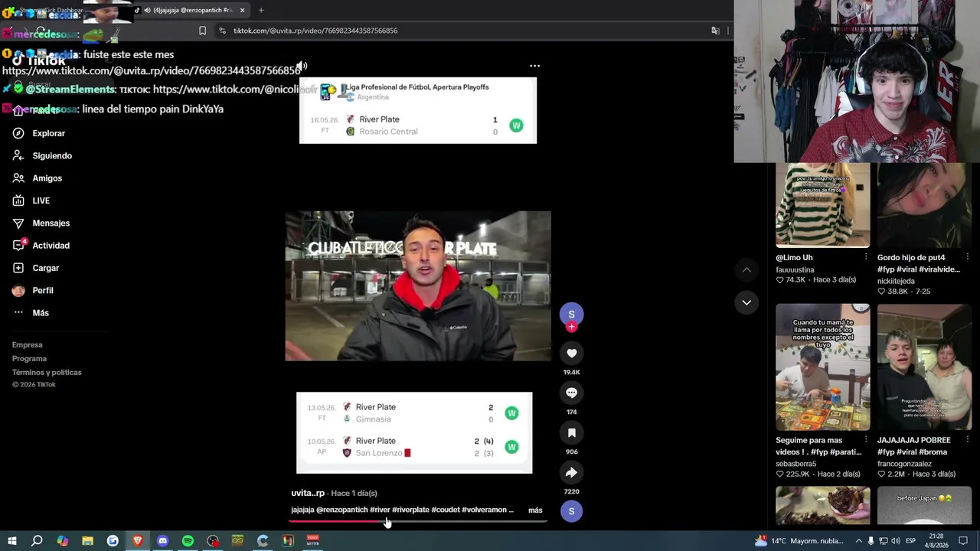Open Discord from the taskbar
Screen dimensions: 980x551
(162, 541)
